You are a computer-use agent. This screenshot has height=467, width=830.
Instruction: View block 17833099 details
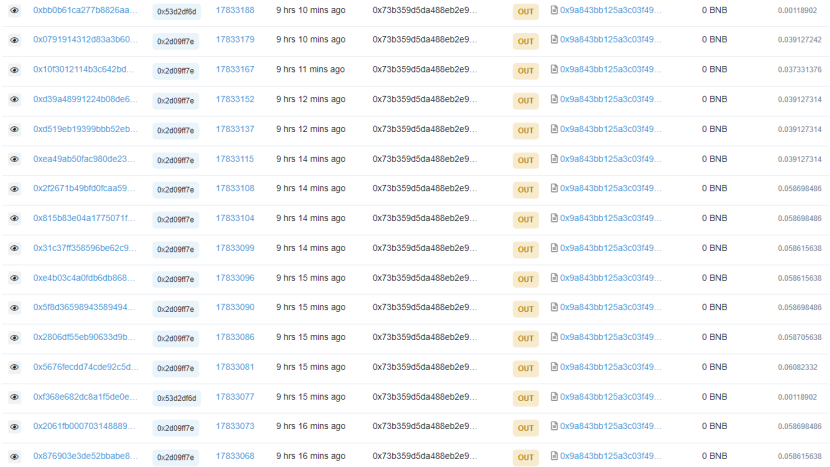pyautogui.click(x=235, y=248)
